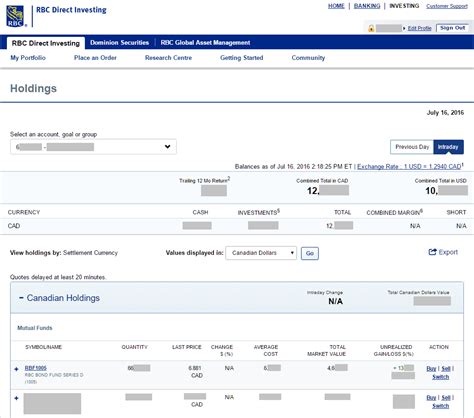
Task: Open RBC Global Asset Management tab
Action: click(x=205, y=43)
